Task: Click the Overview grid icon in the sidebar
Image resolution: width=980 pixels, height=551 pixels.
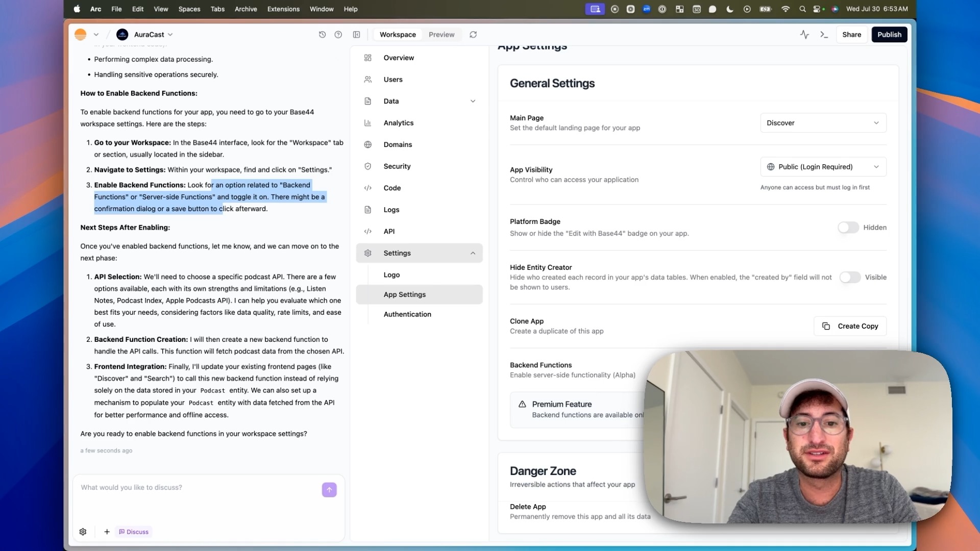Action: tap(367, 58)
